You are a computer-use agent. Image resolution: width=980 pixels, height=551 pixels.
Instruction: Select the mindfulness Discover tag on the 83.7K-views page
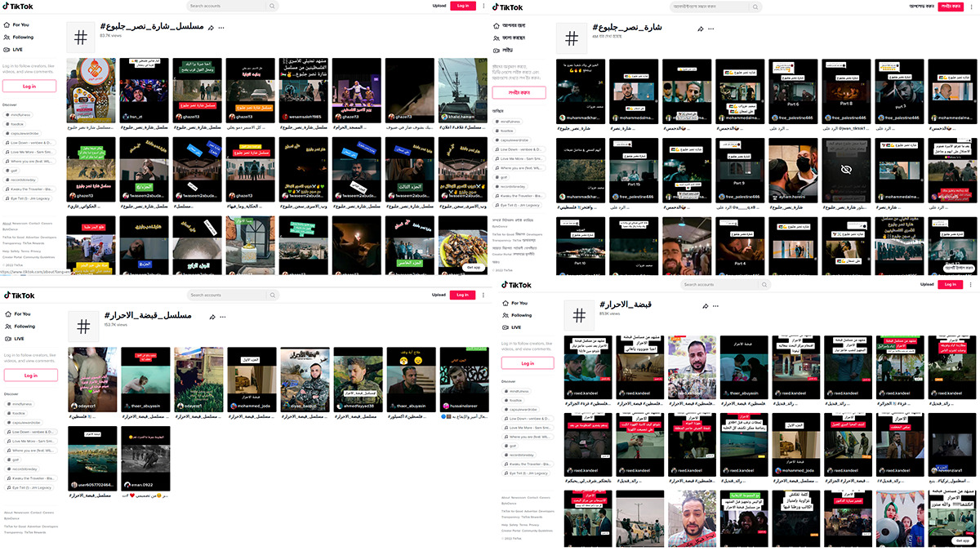pyautogui.click(x=19, y=114)
